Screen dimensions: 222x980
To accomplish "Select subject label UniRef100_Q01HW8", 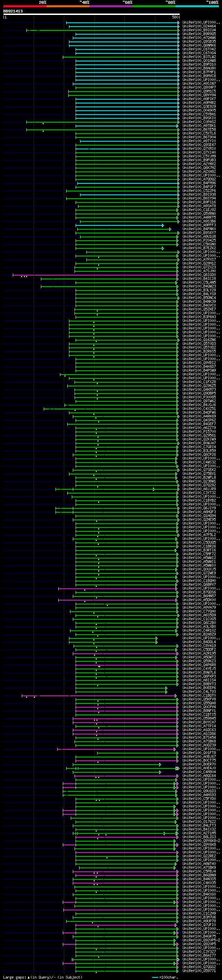I will [199, 60].
